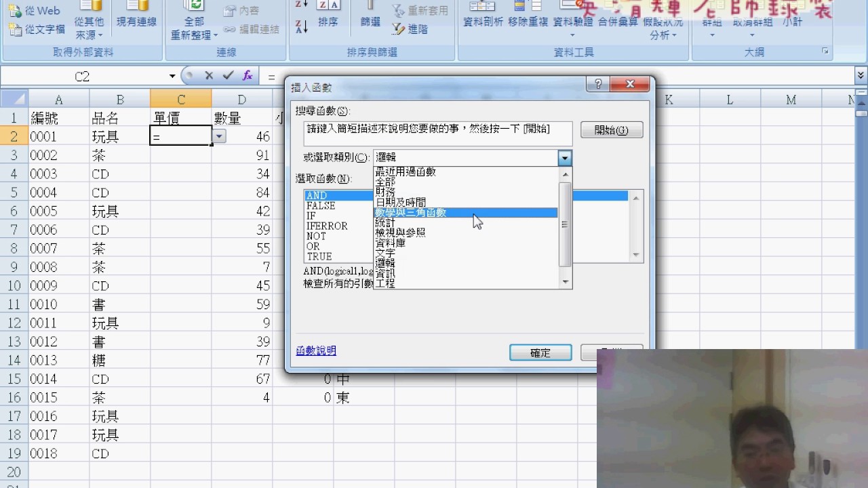Screen dimensions: 868x488
Task: Click the Name Box showing C2
Action: pos(83,77)
